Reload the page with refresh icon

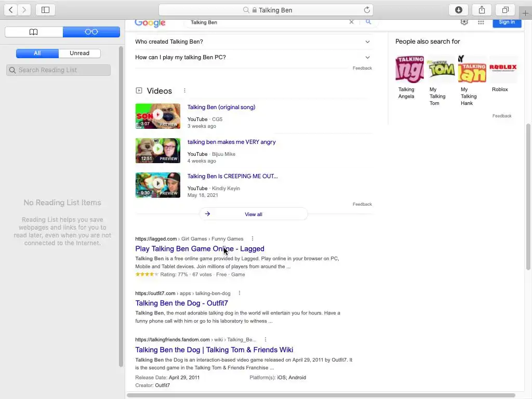tap(367, 10)
